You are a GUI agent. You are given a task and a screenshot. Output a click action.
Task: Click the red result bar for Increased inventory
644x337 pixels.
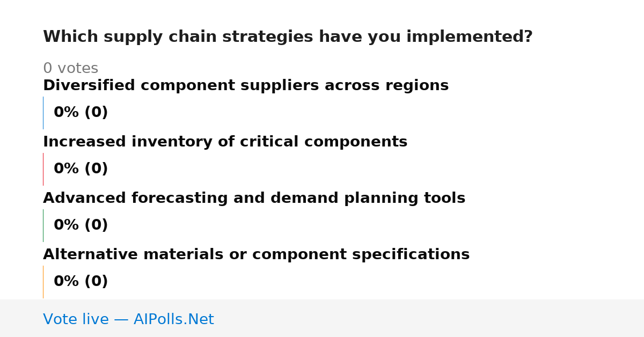pos(43,169)
